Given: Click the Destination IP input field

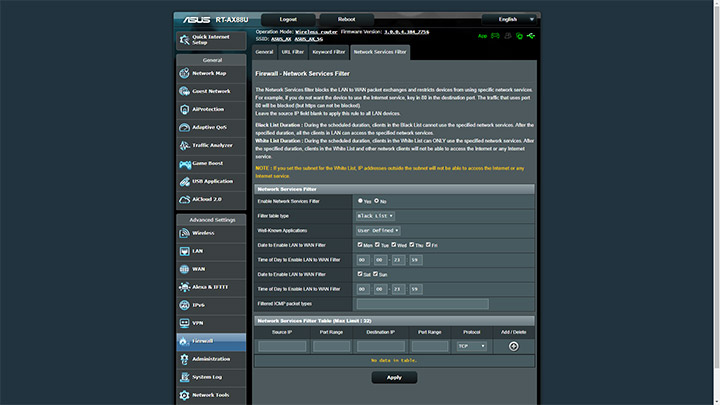Looking at the screenshot, I should [x=381, y=346].
